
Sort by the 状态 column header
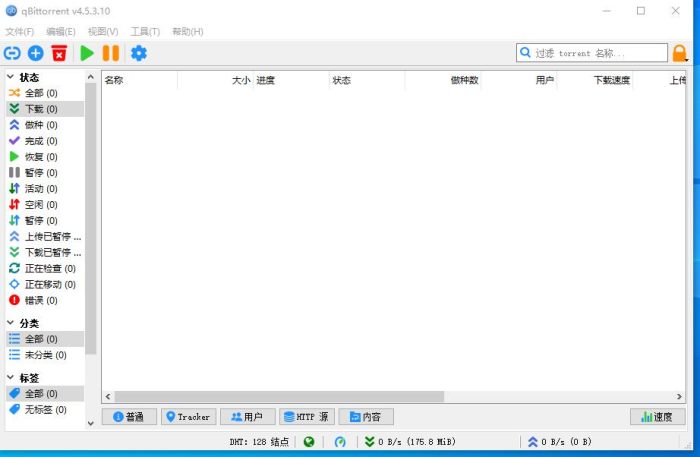point(367,80)
